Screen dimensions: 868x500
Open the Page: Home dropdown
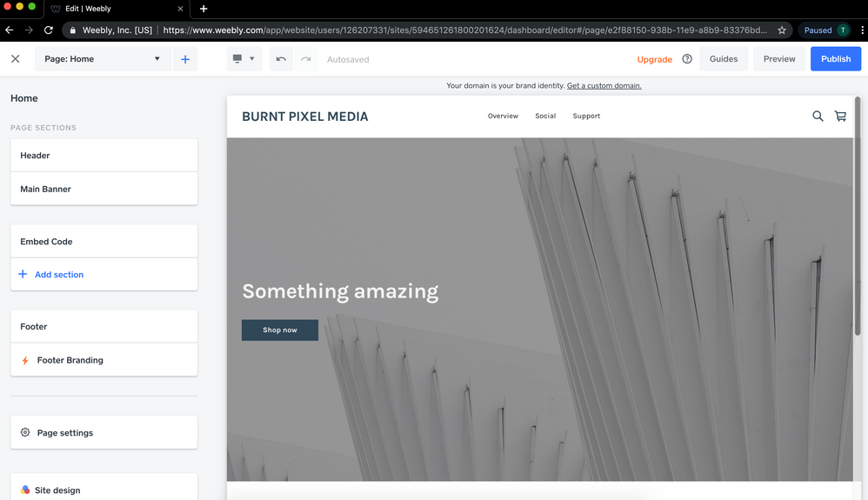pos(103,59)
